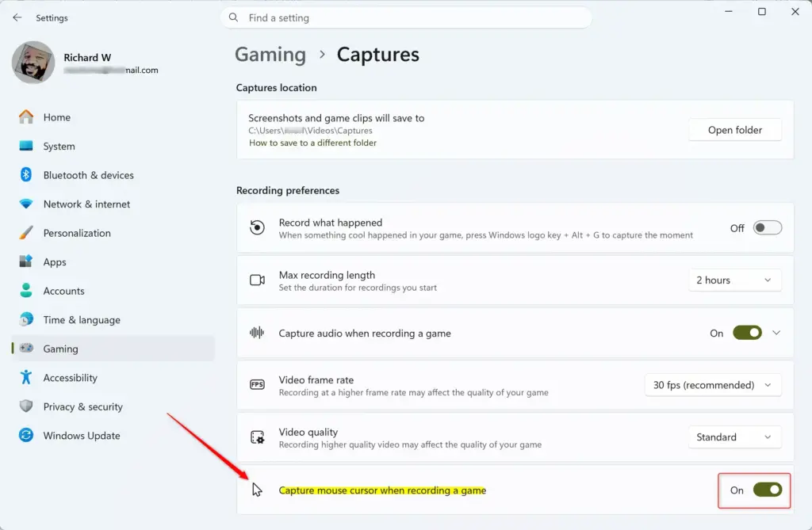The height and width of the screenshot is (530, 812).
Task: Click the System monitor icon
Action: pos(26,146)
